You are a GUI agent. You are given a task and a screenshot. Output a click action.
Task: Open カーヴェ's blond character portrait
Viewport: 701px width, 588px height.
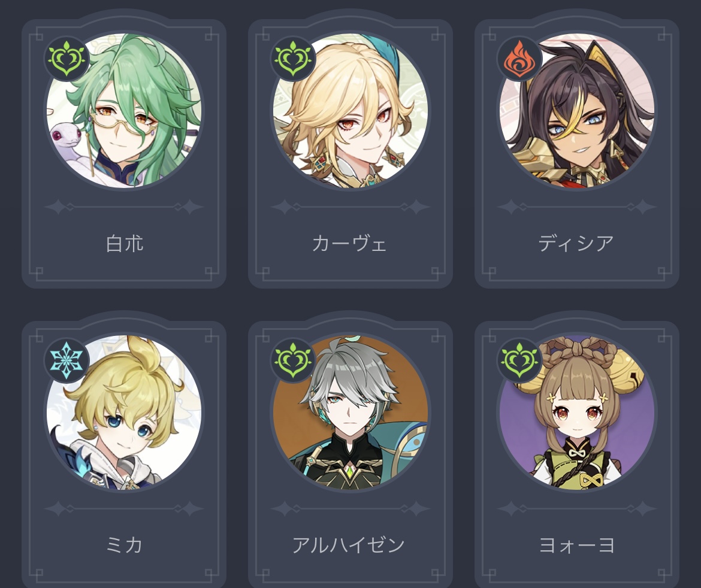pyautogui.click(x=350, y=110)
